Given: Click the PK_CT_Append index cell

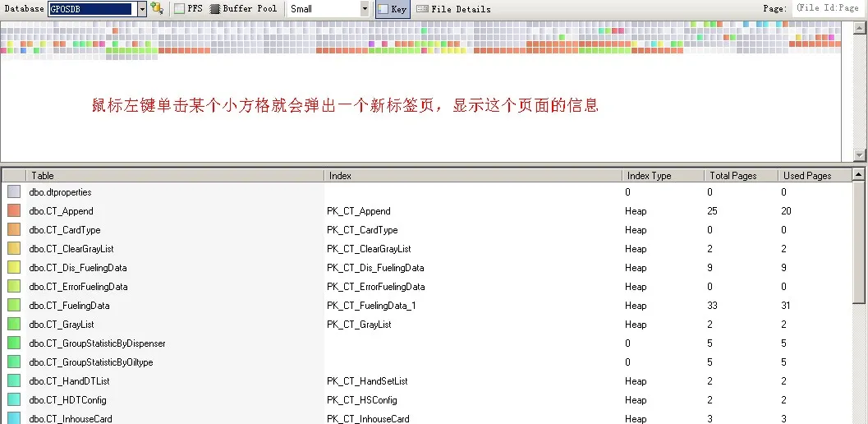Looking at the screenshot, I should tap(359, 211).
